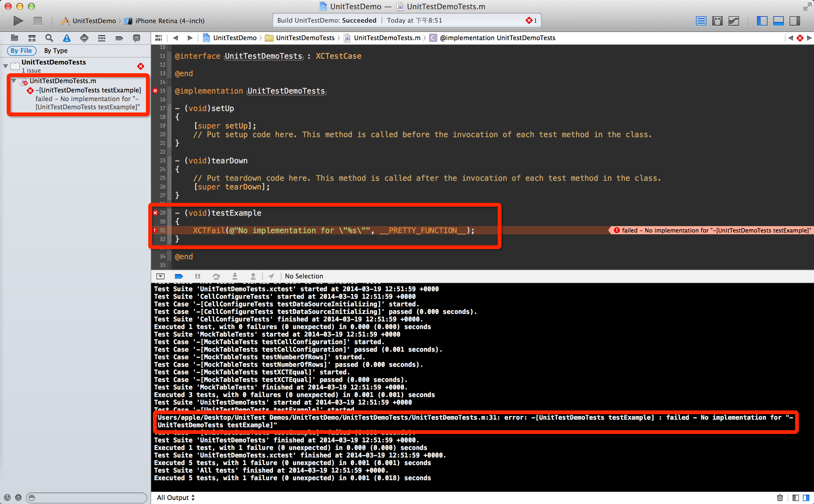Viewport: 814px width, 504px height.
Task: Show the variables view pane button
Action: 796,498
